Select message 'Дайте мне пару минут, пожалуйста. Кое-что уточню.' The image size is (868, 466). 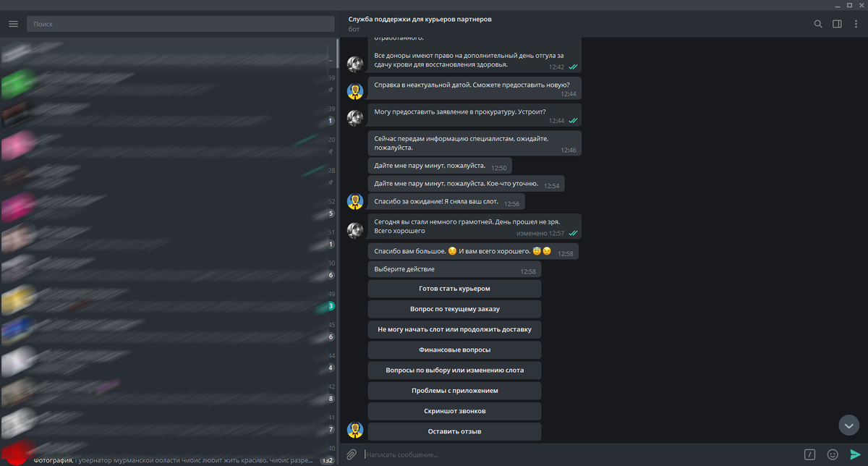(x=467, y=185)
